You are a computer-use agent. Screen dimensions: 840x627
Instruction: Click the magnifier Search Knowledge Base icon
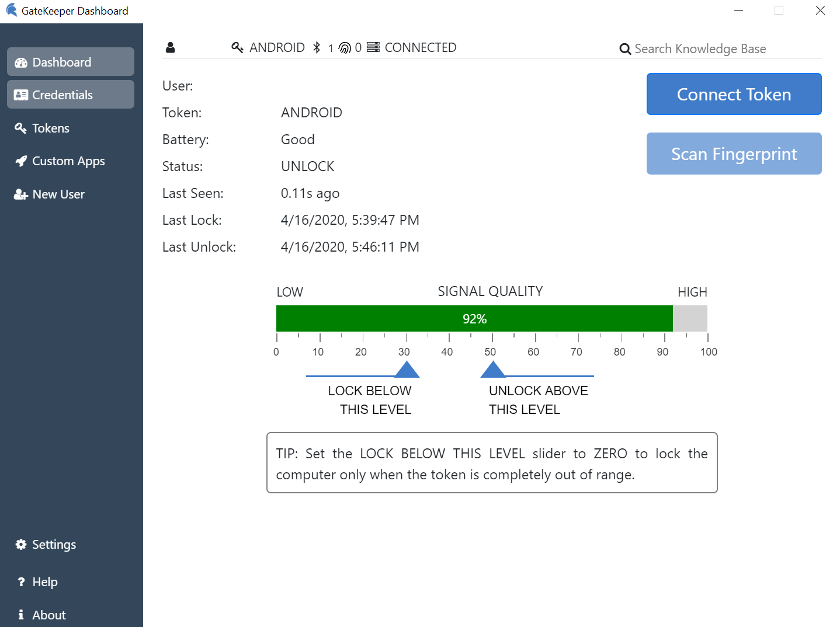pyautogui.click(x=625, y=49)
